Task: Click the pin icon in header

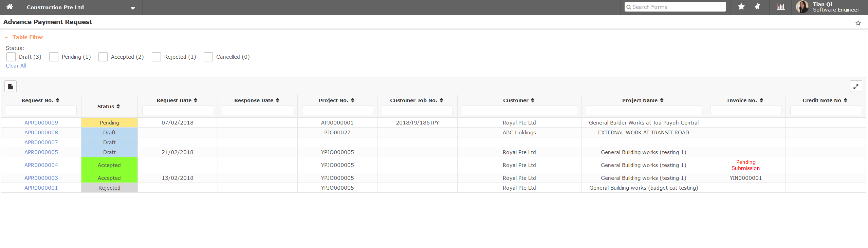Action: (757, 7)
